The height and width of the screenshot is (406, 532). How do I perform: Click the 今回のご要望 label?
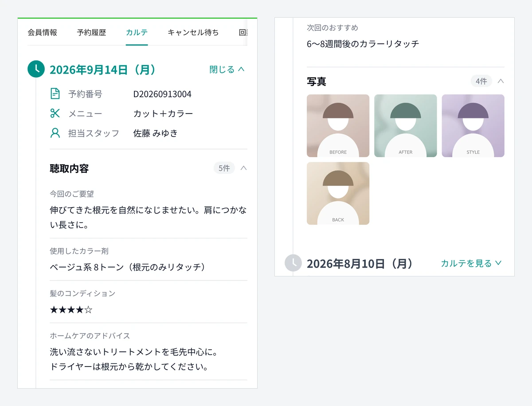tap(72, 194)
